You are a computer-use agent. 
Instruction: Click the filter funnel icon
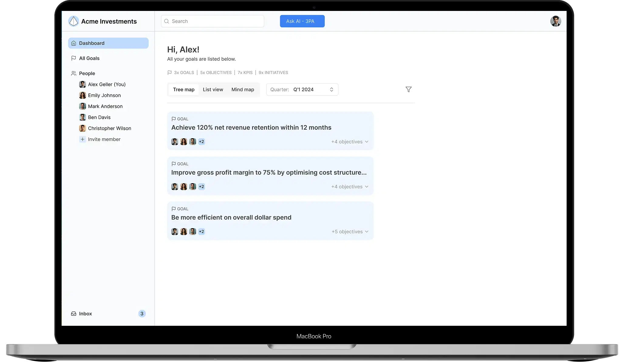[x=408, y=89]
